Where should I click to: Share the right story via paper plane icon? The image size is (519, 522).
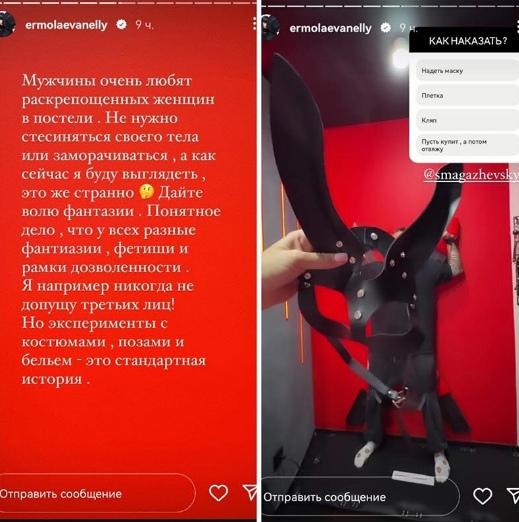(x=513, y=496)
